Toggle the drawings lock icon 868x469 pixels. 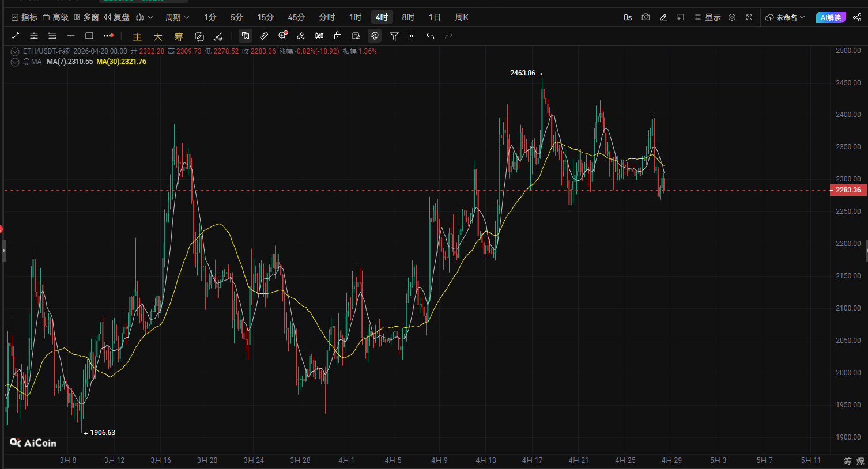point(338,36)
